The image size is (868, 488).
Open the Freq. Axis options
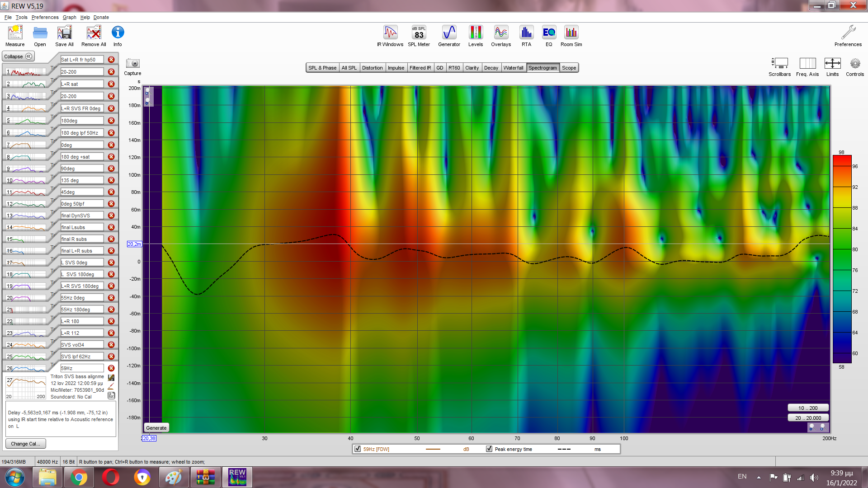point(807,64)
